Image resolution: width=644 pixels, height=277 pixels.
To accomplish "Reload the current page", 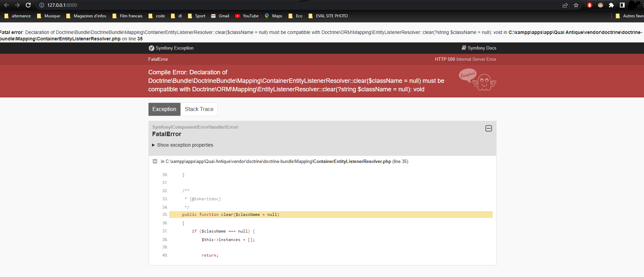I will point(28,5).
